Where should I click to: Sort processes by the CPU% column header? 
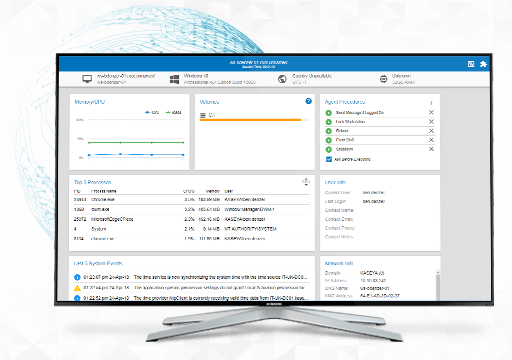189,191
